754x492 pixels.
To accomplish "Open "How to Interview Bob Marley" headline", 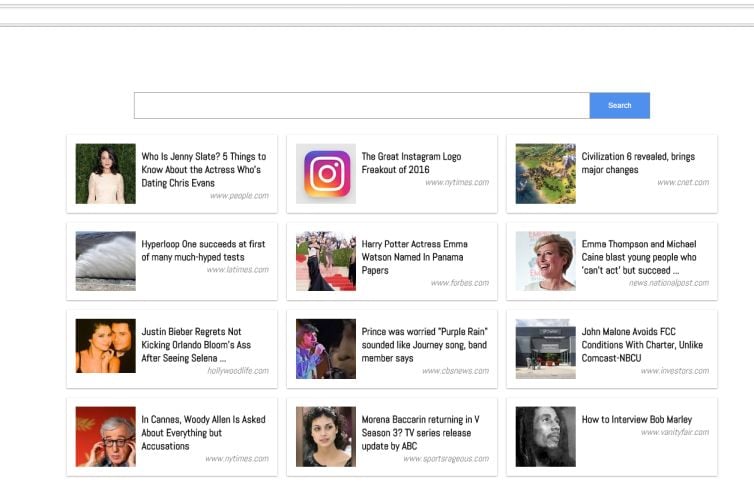I will [x=636, y=420].
